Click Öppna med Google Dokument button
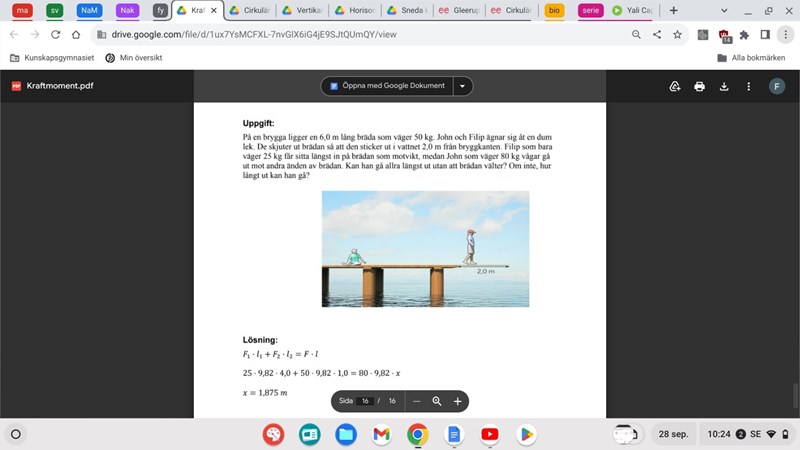The height and width of the screenshot is (450, 800). (x=387, y=86)
